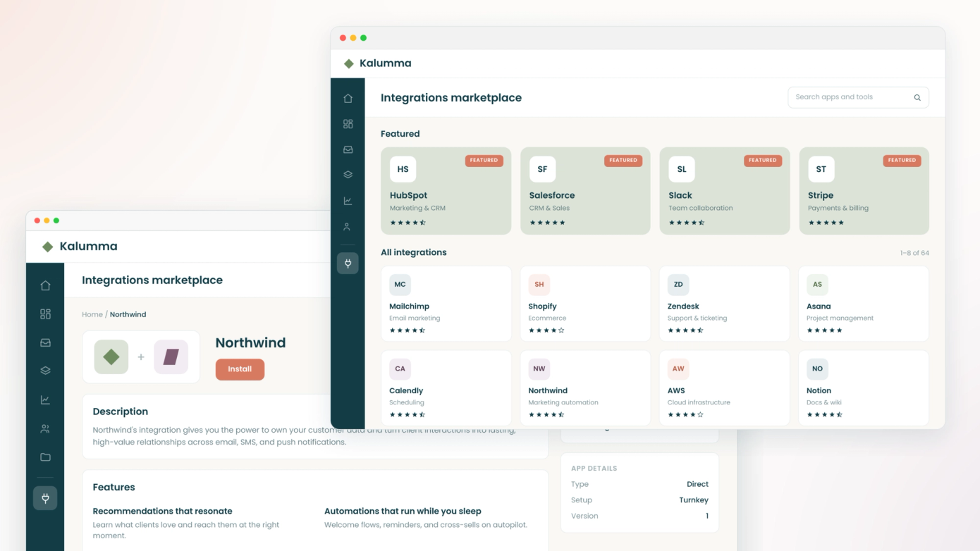The width and height of the screenshot is (980, 551).
Task: Open the Calendly integration card
Action: (446, 388)
